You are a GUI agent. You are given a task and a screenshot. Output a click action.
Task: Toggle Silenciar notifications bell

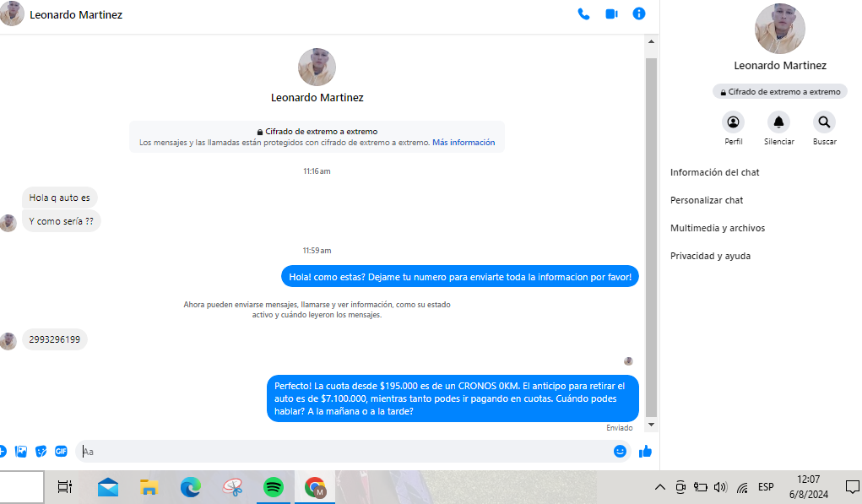(x=778, y=122)
